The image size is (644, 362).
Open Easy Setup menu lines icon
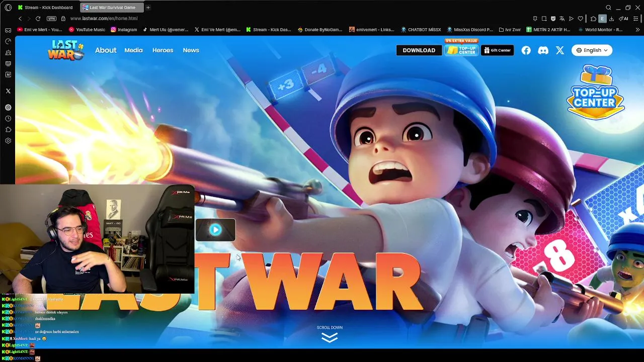tap(636, 19)
